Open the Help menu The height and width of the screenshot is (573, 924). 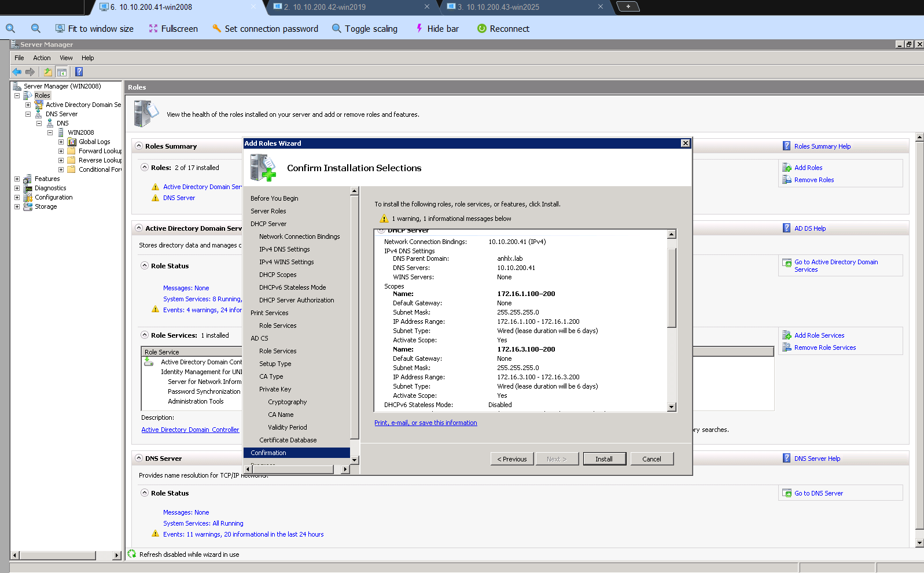[87, 58]
